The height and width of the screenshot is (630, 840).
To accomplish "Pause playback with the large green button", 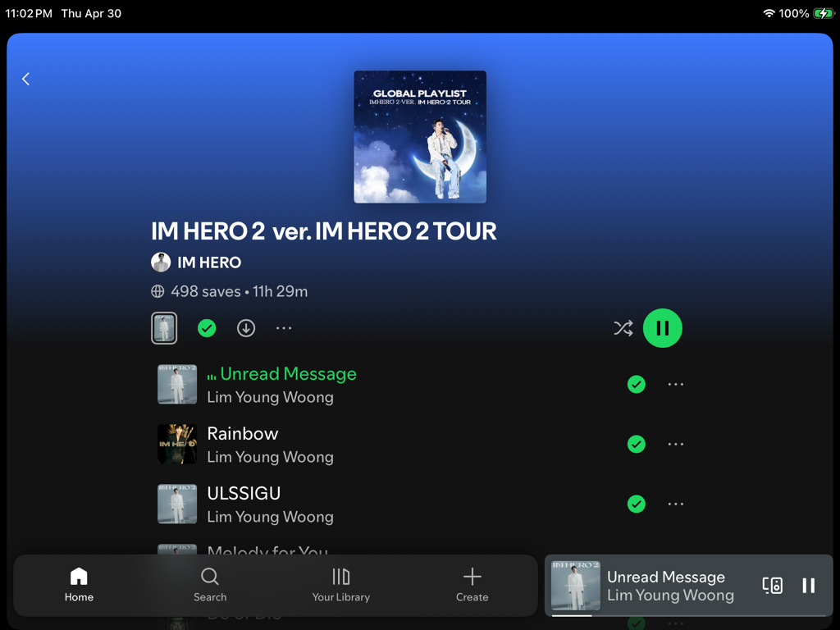I will (663, 328).
